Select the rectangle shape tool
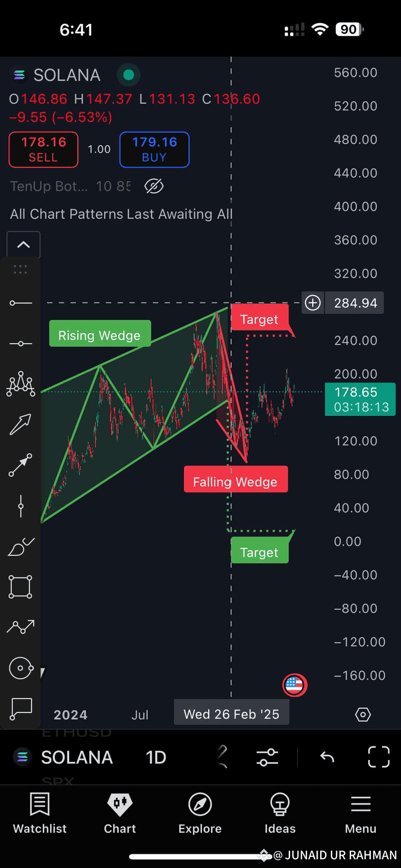Viewport: 401px width, 868px height. point(21,587)
